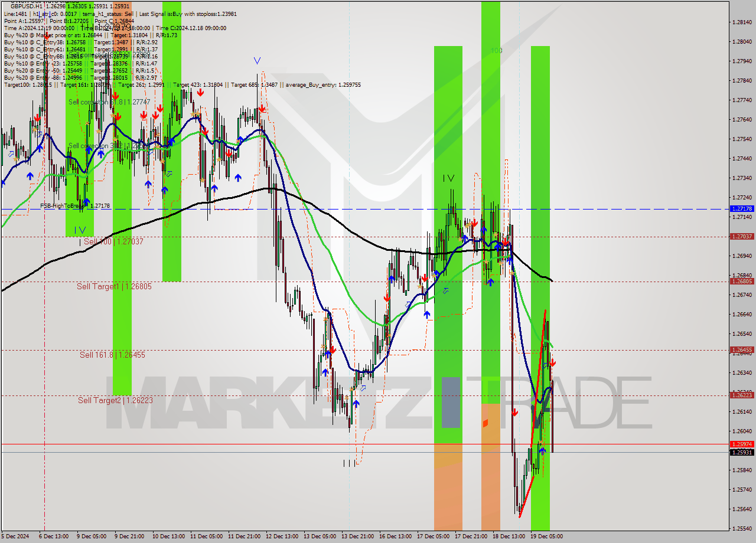Select the 'Sell 100 | 1.27037' level label

click(x=113, y=241)
